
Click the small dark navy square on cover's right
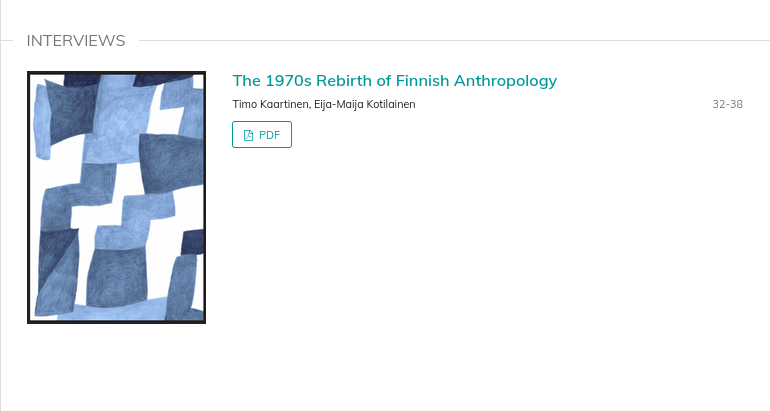pos(192,242)
